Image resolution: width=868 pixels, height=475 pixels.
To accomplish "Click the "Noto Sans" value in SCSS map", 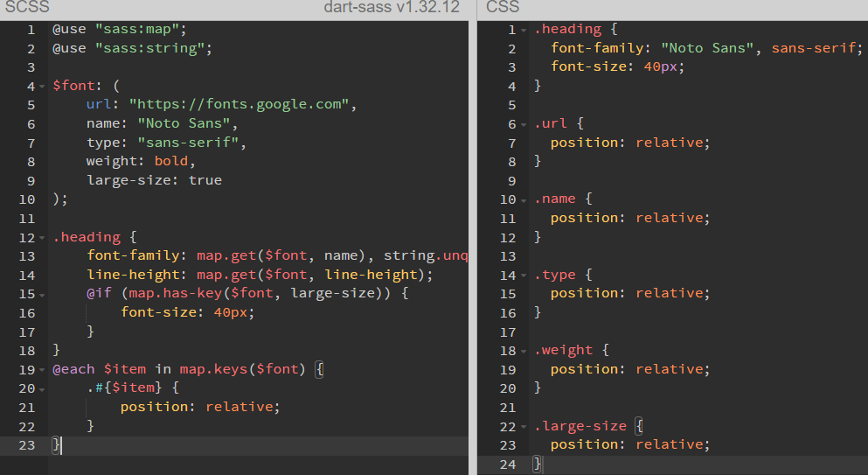I will click(184, 123).
